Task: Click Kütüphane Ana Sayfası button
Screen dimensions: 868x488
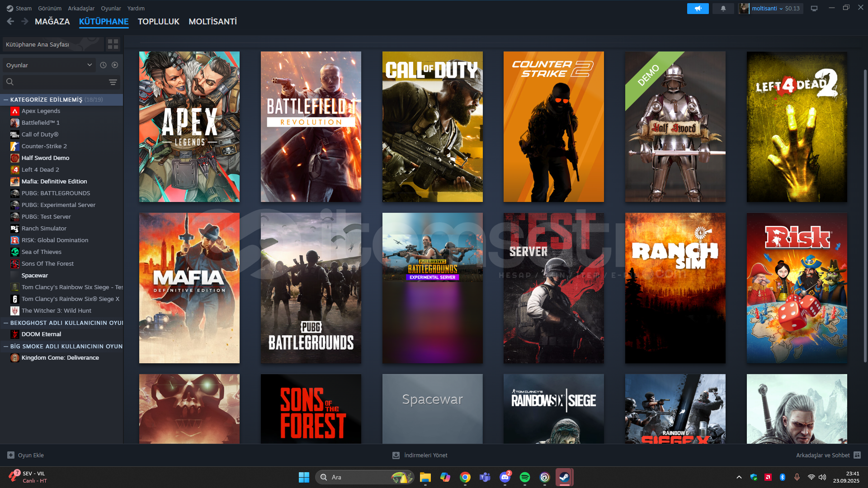Action: pyautogui.click(x=52, y=44)
